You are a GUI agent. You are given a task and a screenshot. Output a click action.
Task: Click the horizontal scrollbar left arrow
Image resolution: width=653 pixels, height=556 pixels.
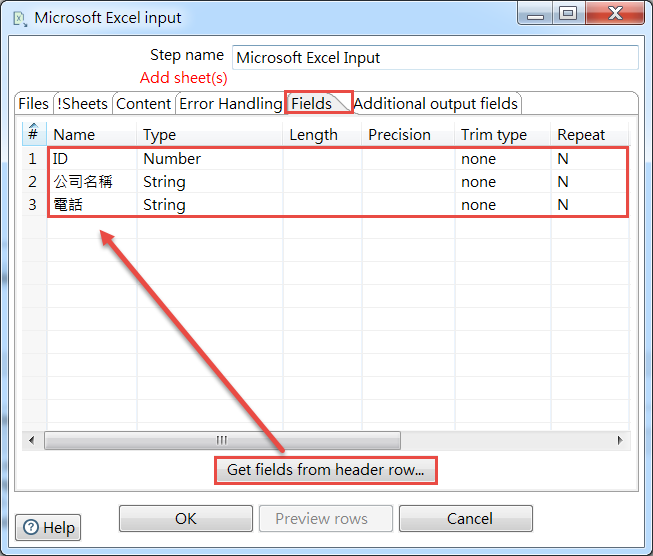(32, 440)
